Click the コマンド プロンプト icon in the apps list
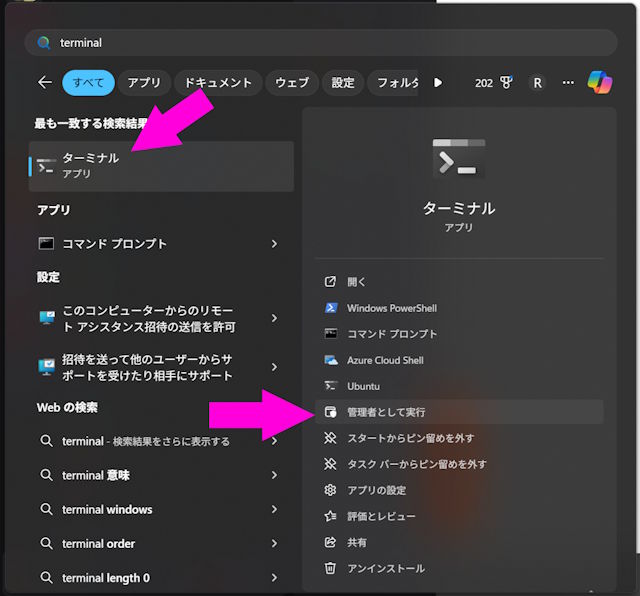The image size is (640, 596). (46, 244)
